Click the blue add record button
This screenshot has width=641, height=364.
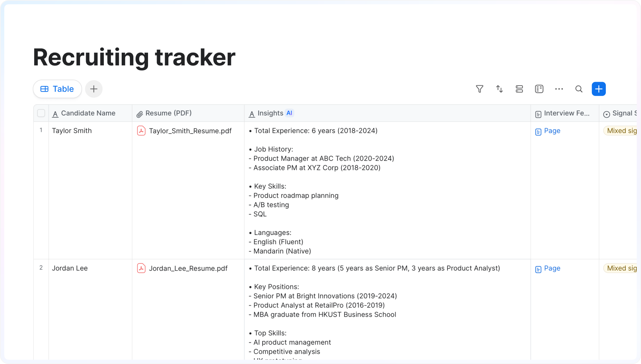(599, 89)
